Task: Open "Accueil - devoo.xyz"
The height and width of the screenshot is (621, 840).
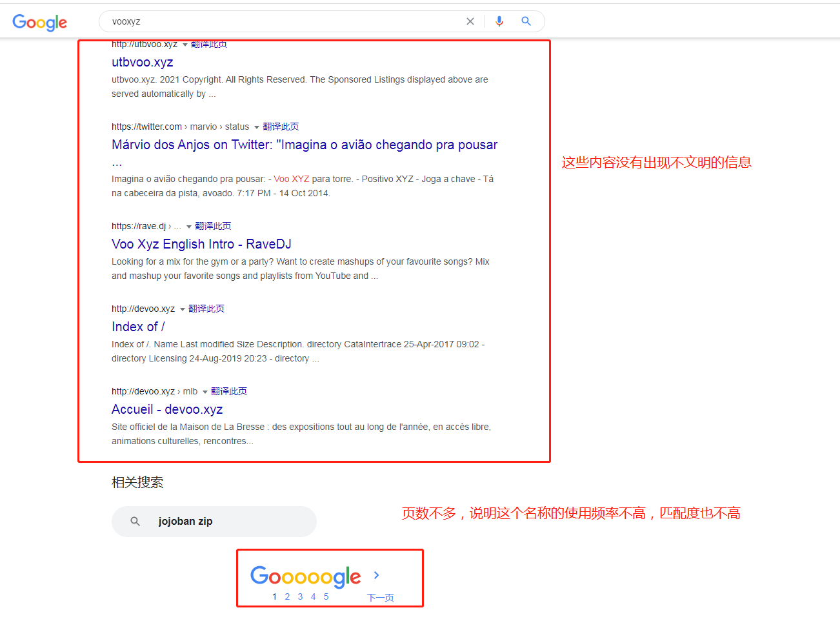Action: coord(166,409)
